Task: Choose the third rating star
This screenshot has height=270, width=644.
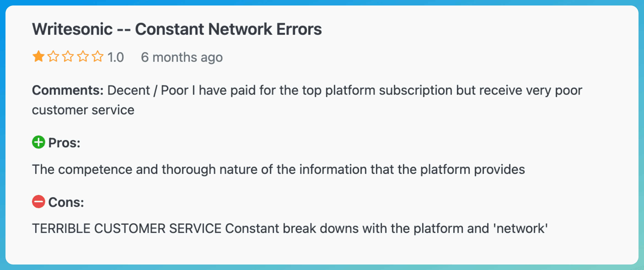Action: (68, 57)
